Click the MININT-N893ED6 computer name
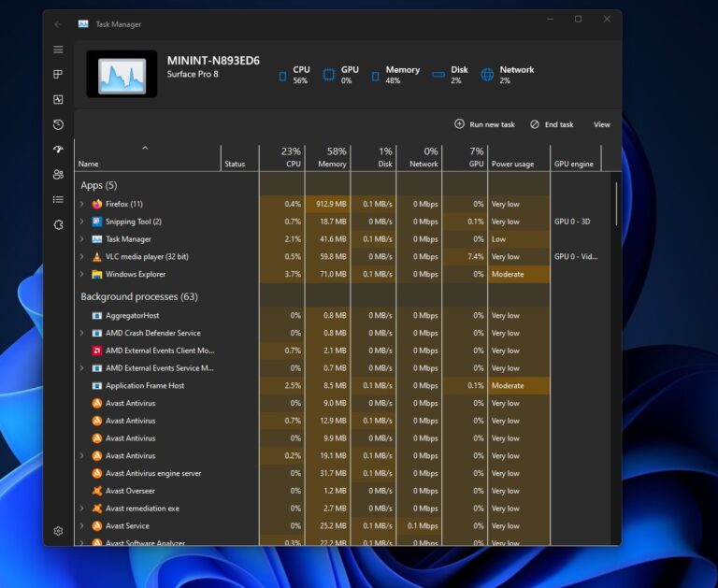 213,61
